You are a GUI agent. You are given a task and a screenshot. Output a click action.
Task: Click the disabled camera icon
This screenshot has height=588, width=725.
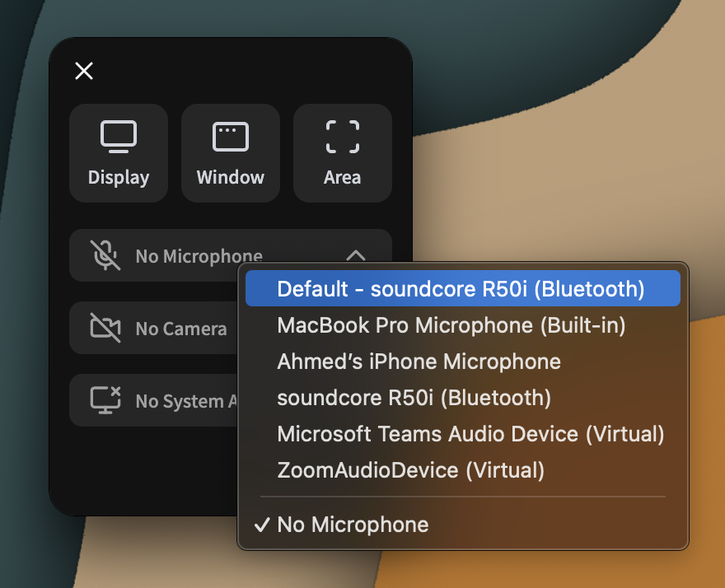click(106, 328)
